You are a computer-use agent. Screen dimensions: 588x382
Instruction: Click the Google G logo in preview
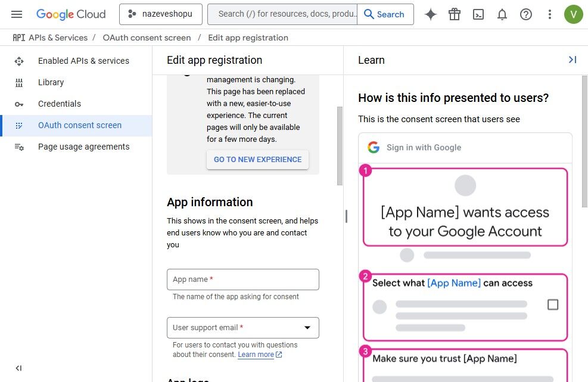click(374, 147)
